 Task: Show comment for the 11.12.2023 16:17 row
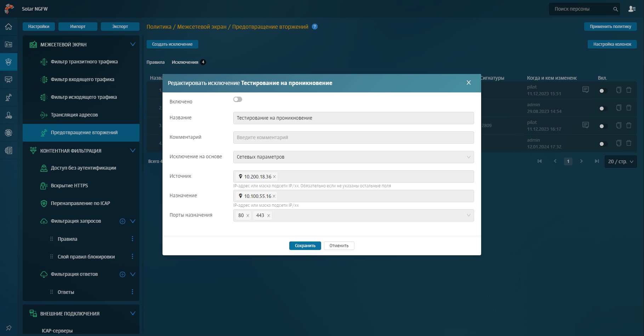point(586,125)
